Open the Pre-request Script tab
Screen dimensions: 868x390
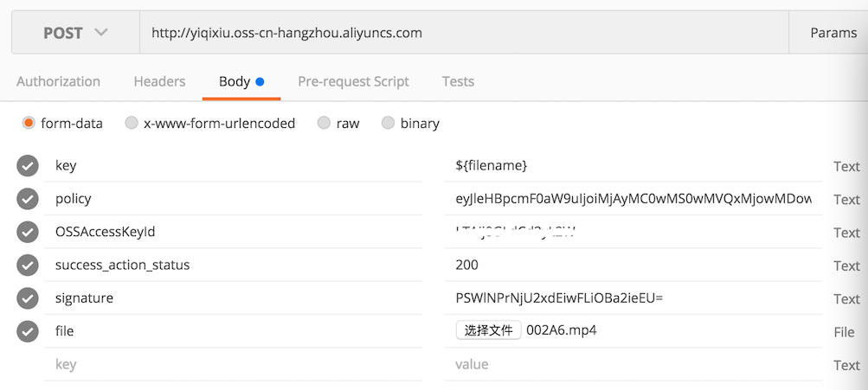[x=353, y=81]
